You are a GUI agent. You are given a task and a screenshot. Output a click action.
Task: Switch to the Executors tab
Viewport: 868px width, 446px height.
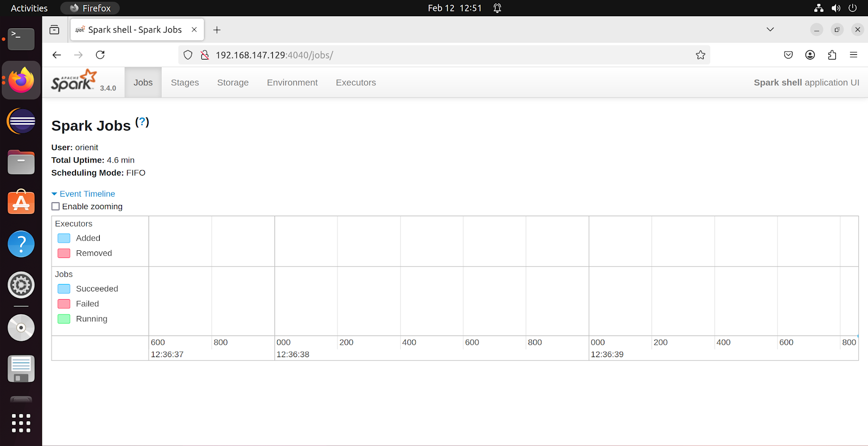pos(356,82)
